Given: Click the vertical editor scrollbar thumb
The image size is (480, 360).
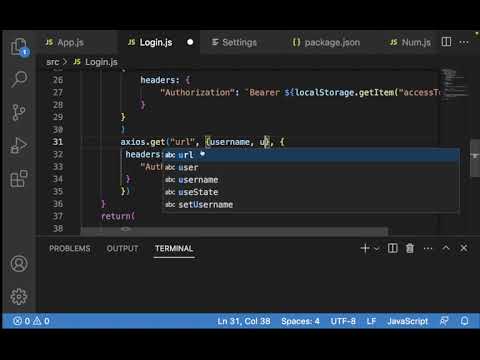Looking at the screenshot, I should [475, 159].
